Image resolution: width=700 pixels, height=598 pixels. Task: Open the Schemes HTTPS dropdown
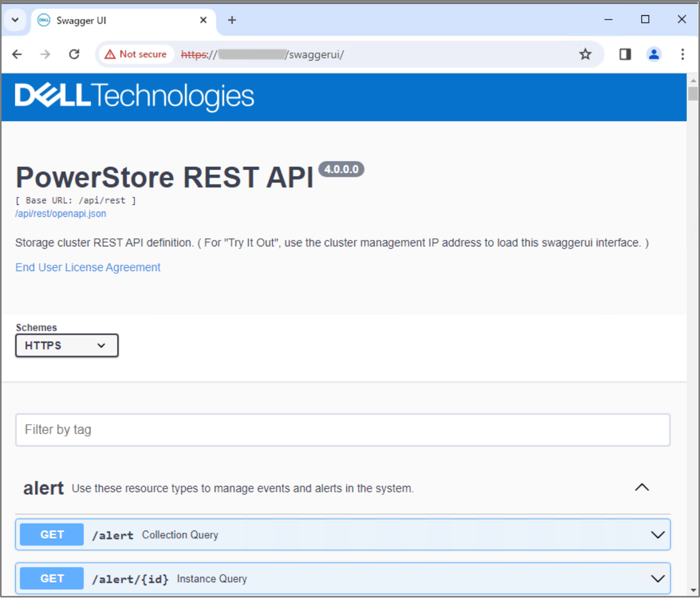pyautogui.click(x=67, y=345)
